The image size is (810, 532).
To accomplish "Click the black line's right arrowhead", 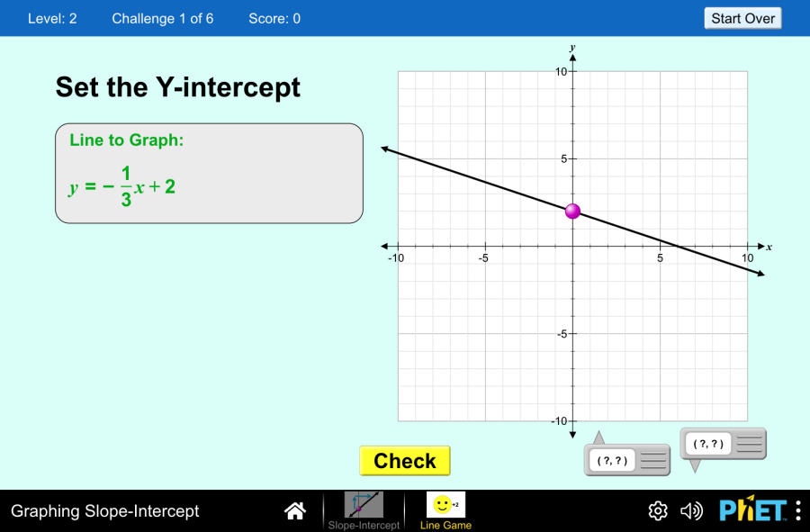I will pos(760,274).
